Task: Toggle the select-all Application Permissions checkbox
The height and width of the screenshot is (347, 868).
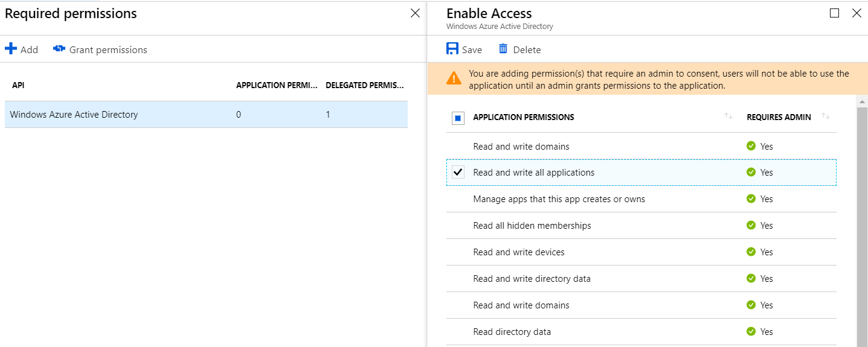Action: point(458,118)
